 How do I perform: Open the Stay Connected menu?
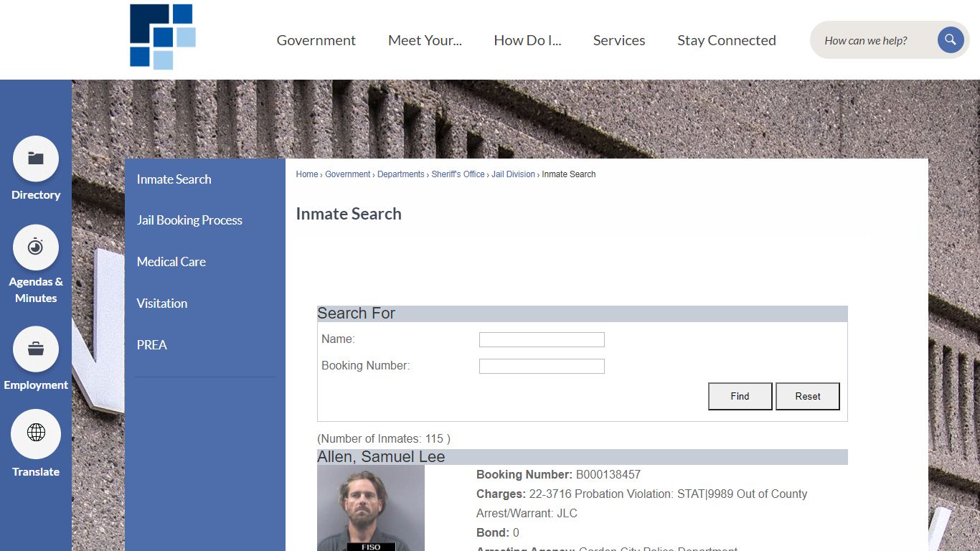727,40
